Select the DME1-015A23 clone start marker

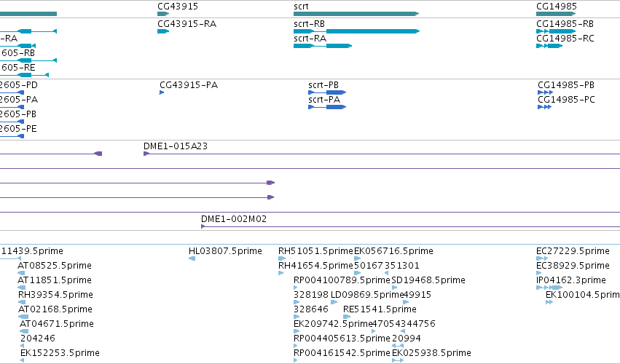[146, 154]
